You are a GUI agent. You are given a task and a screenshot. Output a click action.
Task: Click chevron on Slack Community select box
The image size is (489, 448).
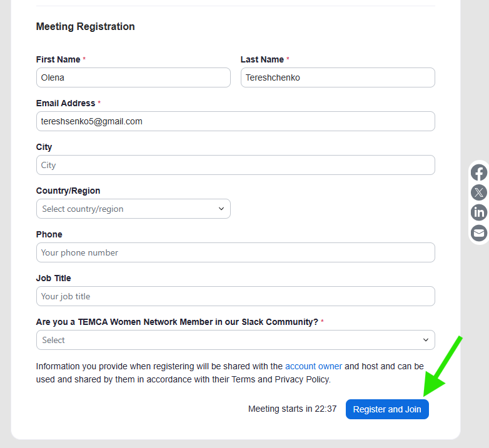point(426,340)
